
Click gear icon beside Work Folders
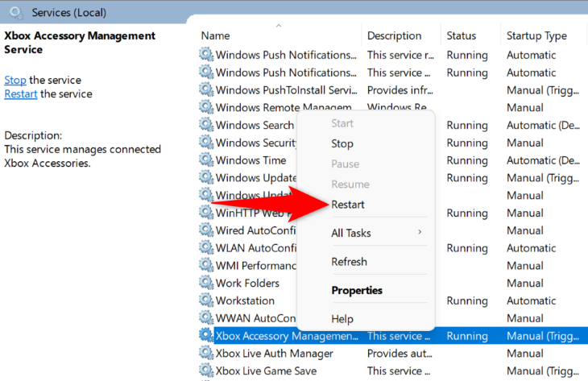click(x=206, y=283)
